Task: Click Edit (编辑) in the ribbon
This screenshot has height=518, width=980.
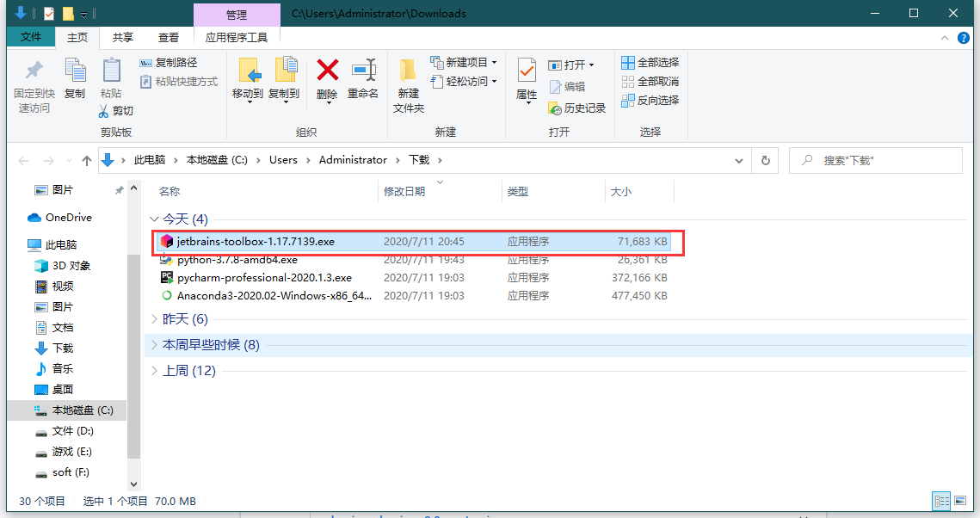Action: coord(568,87)
